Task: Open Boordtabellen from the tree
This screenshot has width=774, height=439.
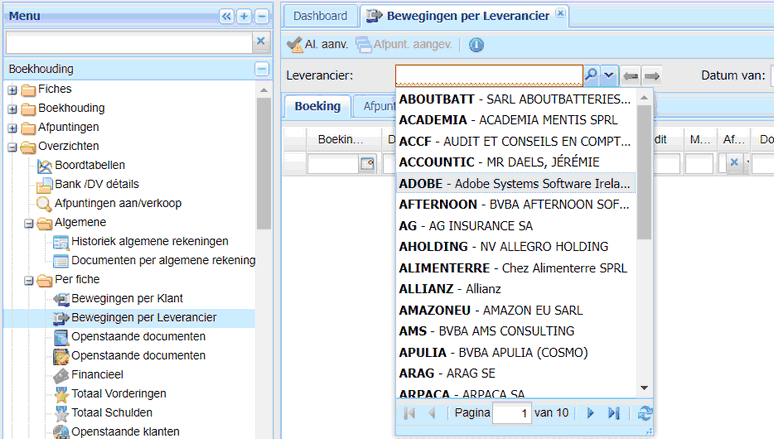Action: (x=90, y=165)
